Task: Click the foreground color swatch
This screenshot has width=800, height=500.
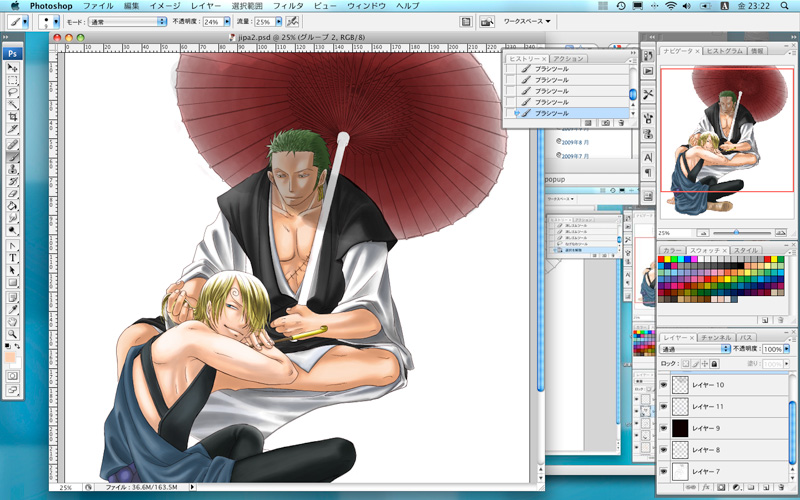Action: [10, 357]
